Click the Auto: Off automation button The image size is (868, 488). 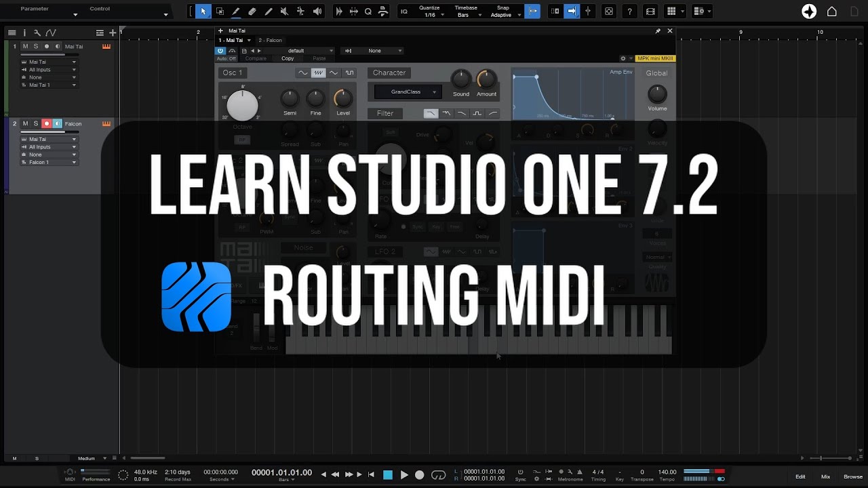(x=226, y=58)
